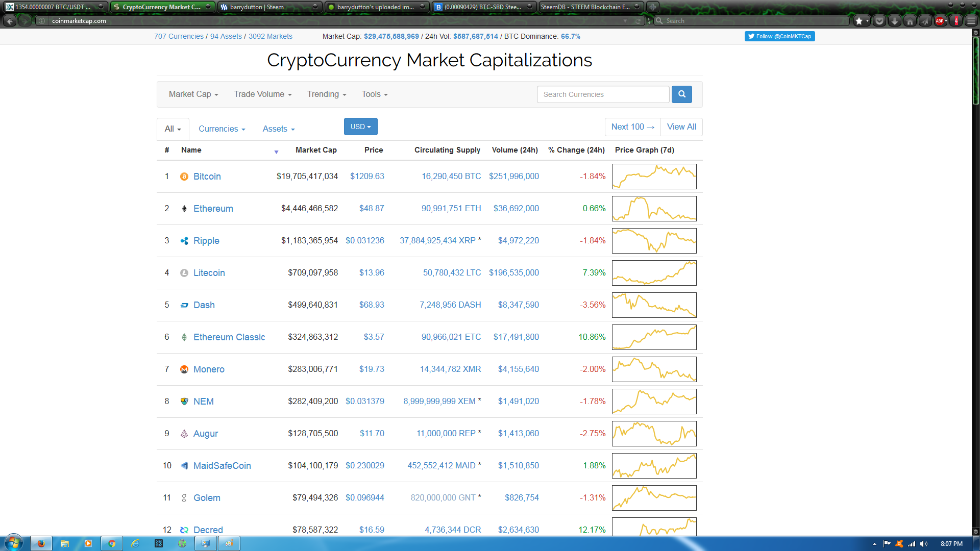This screenshot has width=980, height=551.
Task: Select the CryptoCurrency Market Cap tab
Action: tap(162, 7)
